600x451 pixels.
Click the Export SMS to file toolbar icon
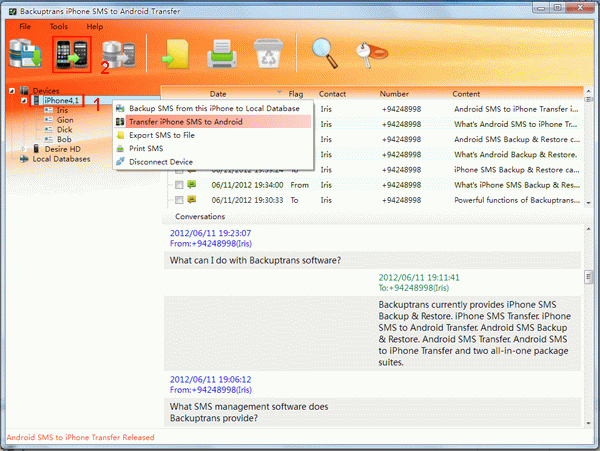(175, 54)
